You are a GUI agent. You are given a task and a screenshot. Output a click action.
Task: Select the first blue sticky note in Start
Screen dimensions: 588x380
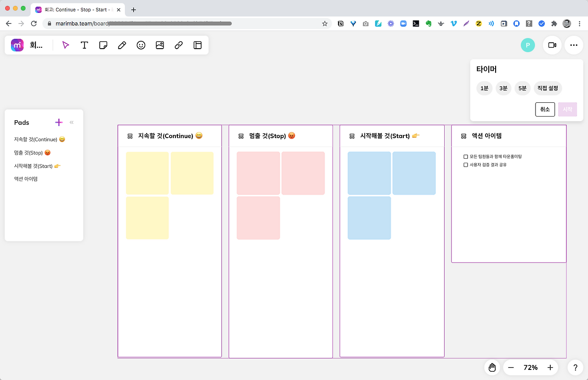(369, 173)
